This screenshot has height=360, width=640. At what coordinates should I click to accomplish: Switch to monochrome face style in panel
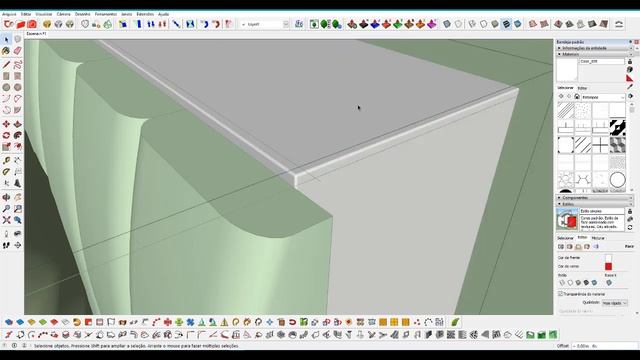[594, 282]
